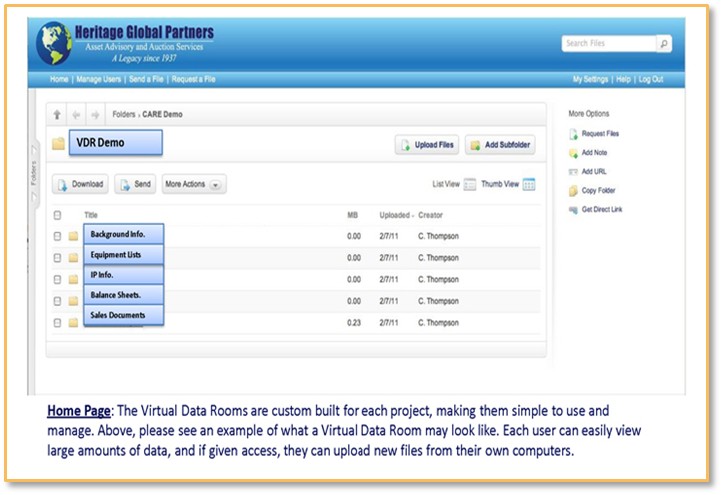Click the search magnifier button
Screen dimensions: 723x495
click(664, 44)
